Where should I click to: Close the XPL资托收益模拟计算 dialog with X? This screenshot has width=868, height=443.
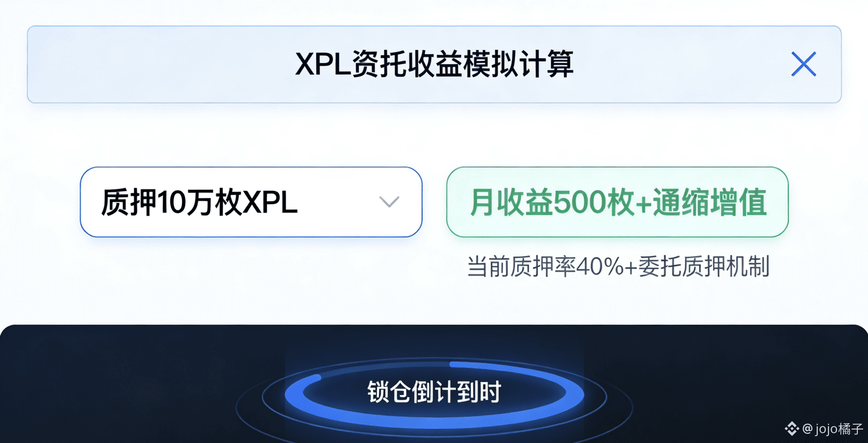click(803, 64)
